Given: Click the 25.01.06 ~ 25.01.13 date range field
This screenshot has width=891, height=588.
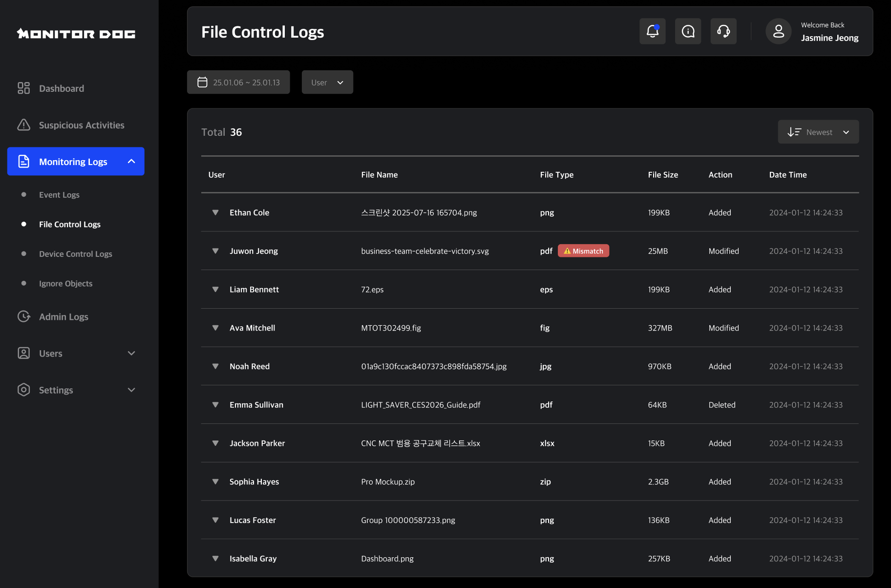Looking at the screenshot, I should point(246,82).
